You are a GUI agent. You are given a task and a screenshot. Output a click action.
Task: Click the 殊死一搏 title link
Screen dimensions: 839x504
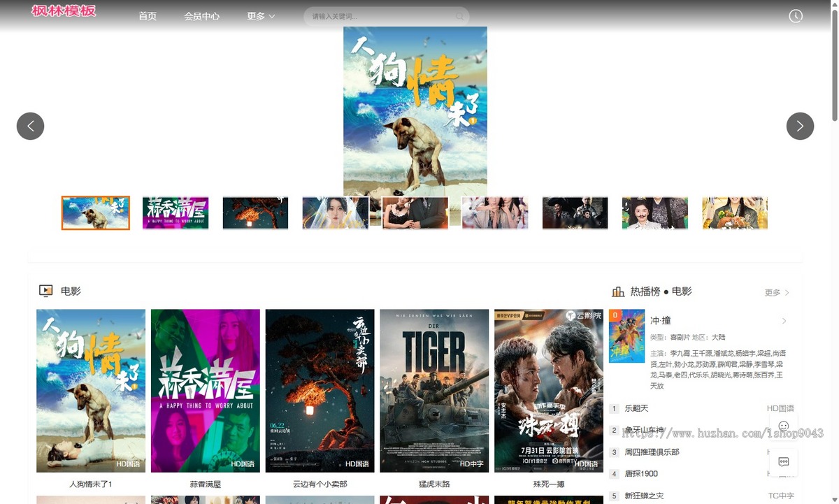pyautogui.click(x=549, y=484)
